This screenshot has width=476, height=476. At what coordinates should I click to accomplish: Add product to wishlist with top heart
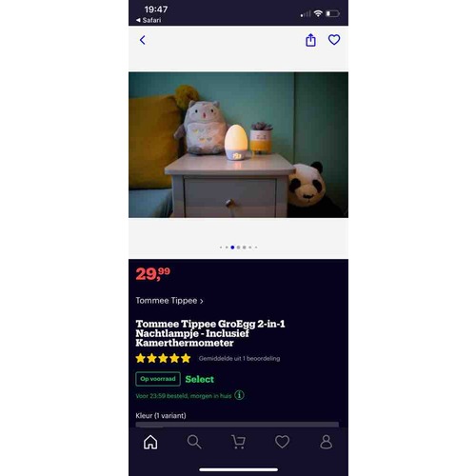(x=334, y=40)
